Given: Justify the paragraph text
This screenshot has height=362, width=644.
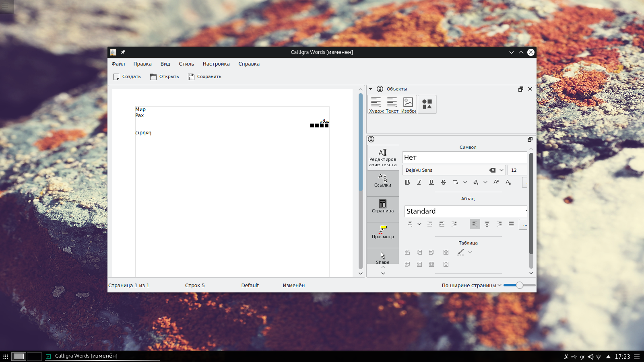Looking at the screenshot, I should click(511, 224).
